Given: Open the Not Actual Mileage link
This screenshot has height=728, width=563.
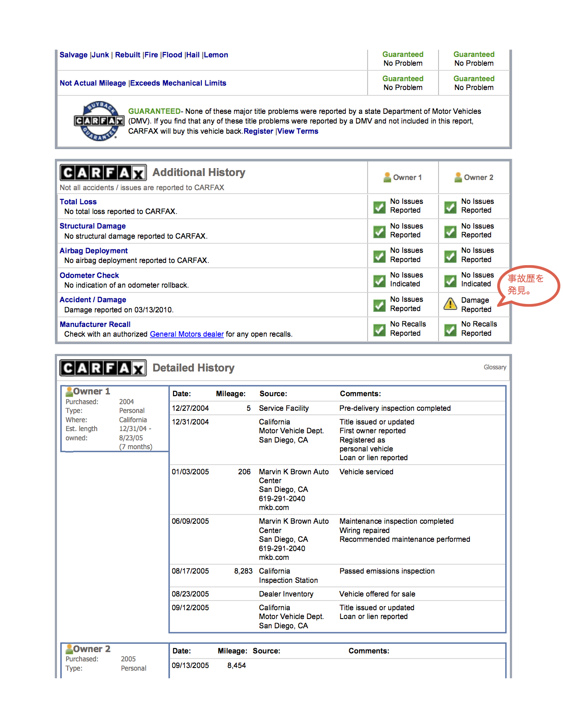Looking at the screenshot, I should 93,83.
